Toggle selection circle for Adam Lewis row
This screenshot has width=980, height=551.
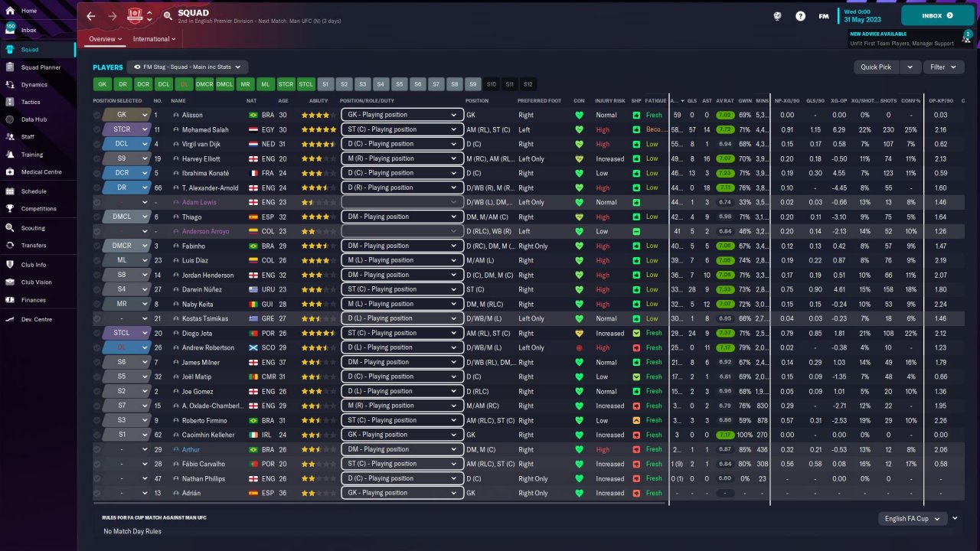pyautogui.click(x=96, y=202)
